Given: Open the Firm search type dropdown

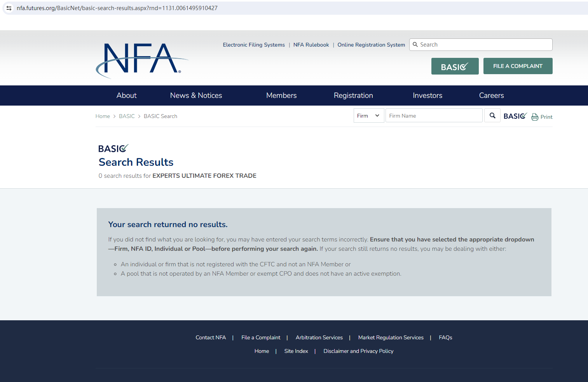Looking at the screenshot, I should tap(369, 116).
